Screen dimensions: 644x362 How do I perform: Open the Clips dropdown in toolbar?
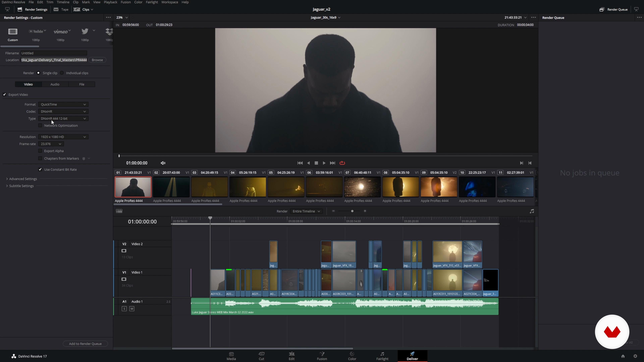coord(84,10)
